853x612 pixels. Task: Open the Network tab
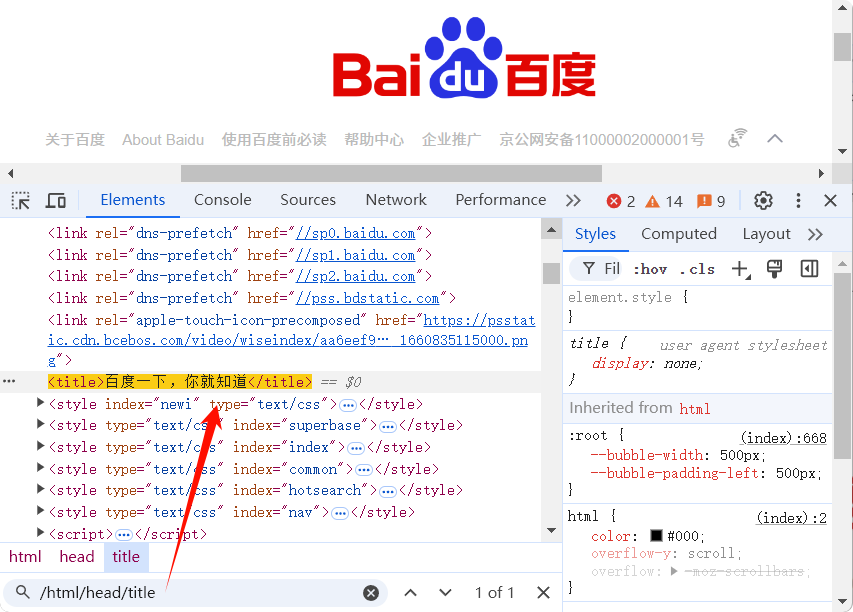(396, 200)
